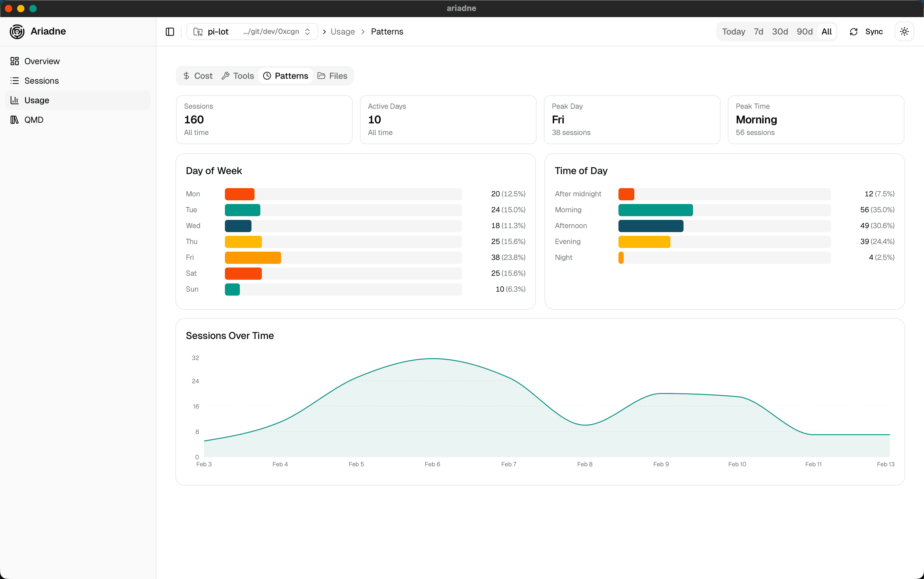The width and height of the screenshot is (924, 579).
Task: Select the 7d time range
Action: coord(758,31)
